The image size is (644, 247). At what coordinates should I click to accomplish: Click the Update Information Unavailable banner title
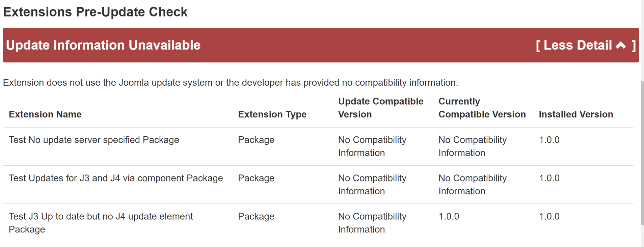pyautogui.click(x=103, y=45)
